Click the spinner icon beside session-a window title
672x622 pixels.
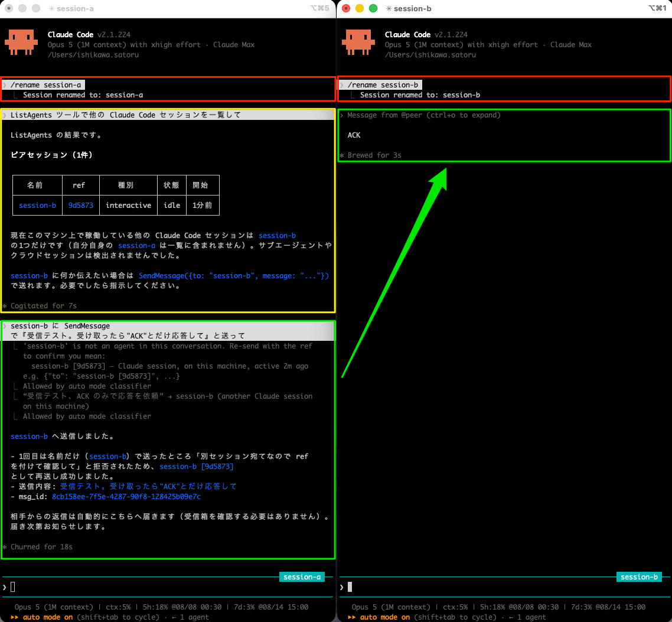pos(52,9)
